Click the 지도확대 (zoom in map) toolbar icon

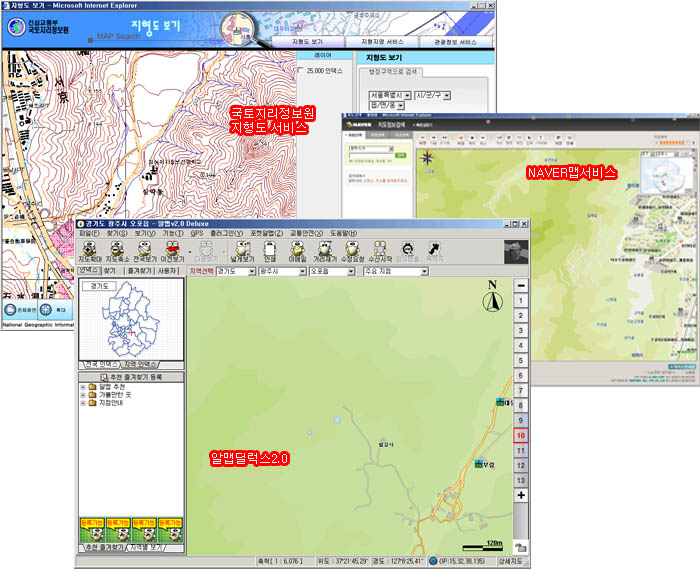tap(90, 250)
